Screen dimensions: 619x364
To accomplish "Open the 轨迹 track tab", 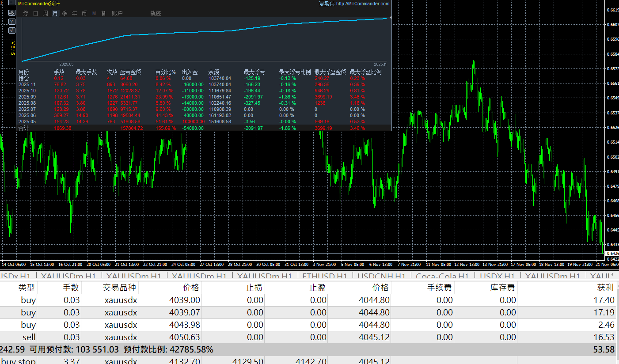I will coord(156,14).
